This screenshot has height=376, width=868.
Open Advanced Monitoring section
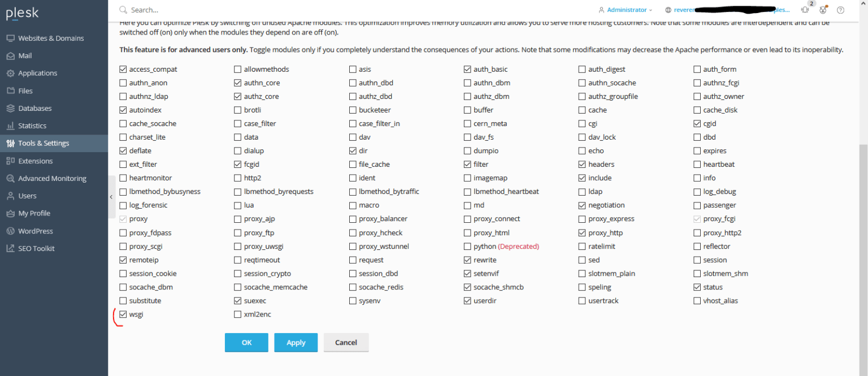tap(52, 178)
